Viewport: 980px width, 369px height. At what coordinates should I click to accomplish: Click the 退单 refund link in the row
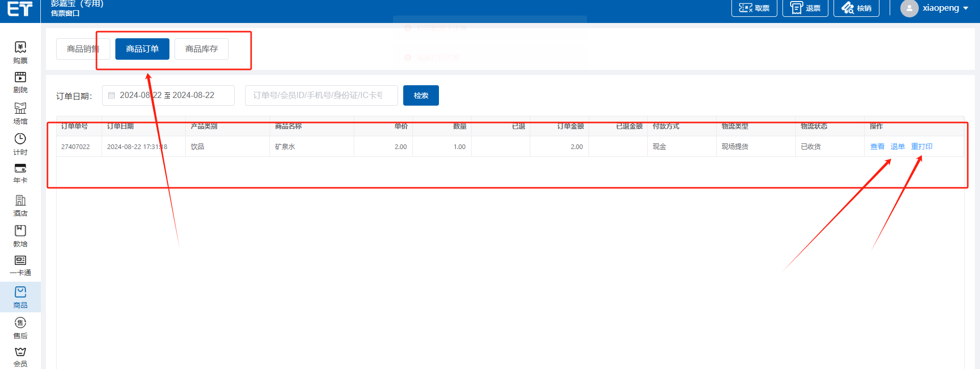pyautogui.click(x=897, y=146)
